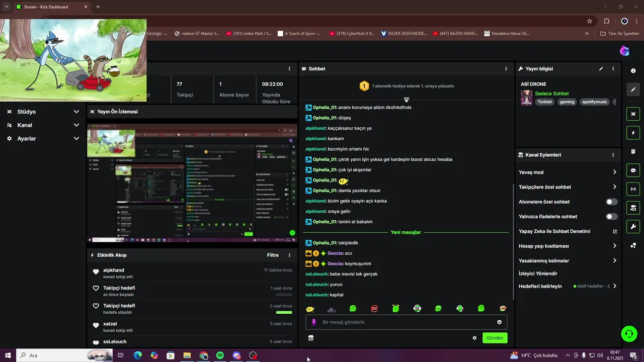This screenshot has height=362, width=644.
Task: Click the info icon in right sidebar
Action: point(633,71)
